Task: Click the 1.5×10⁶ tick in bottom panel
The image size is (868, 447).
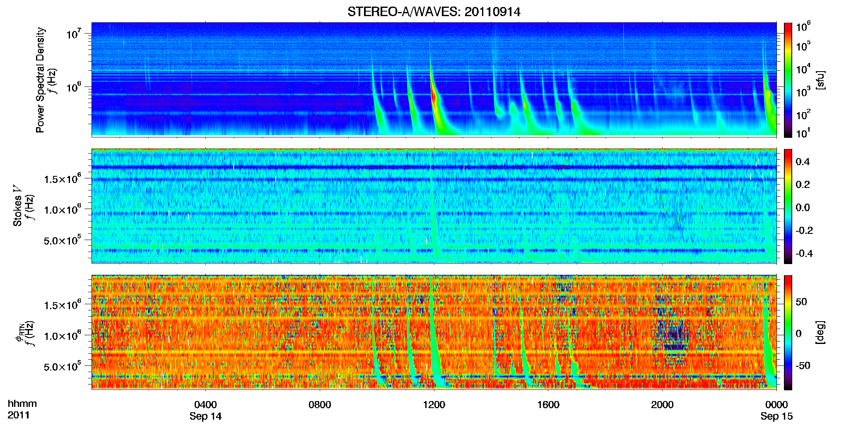Action: click(62, 305)
